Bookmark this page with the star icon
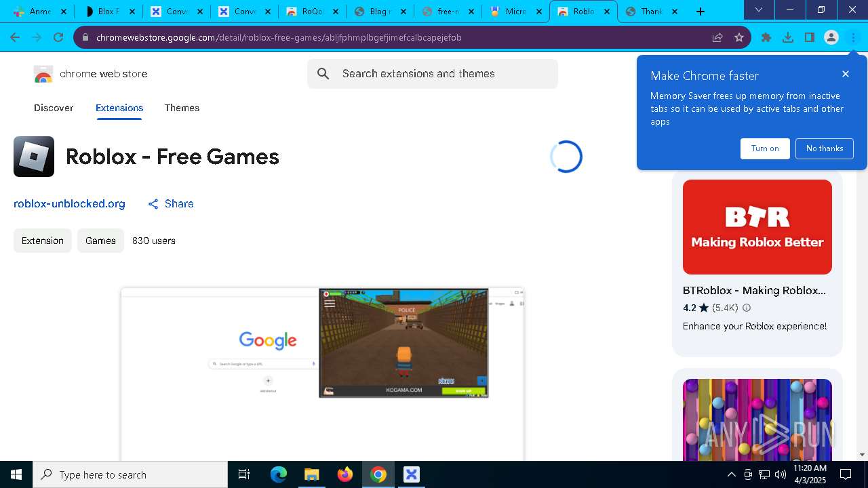Screen dimensions: 868x488 tap(739, 37)
